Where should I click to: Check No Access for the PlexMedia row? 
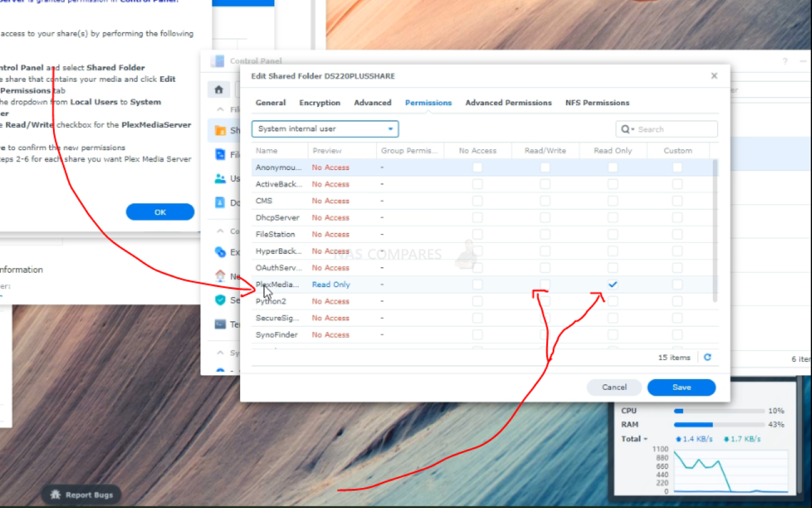pyautogui.click(x=477, y=284)
